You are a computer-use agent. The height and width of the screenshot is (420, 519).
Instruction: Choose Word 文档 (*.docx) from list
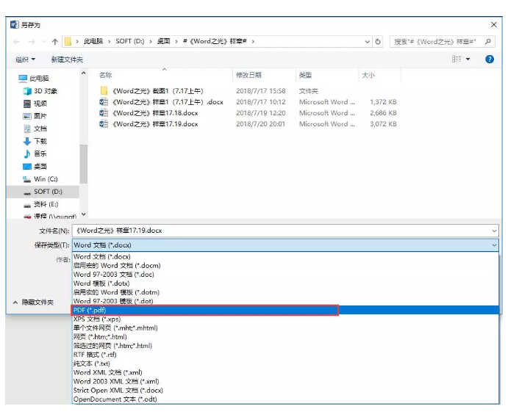coord(285,256)
